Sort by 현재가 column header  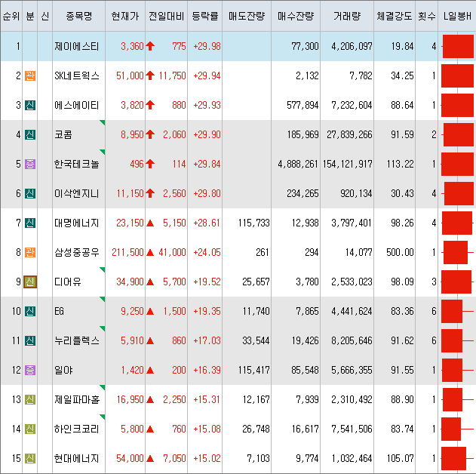click(x=125, y=16)
